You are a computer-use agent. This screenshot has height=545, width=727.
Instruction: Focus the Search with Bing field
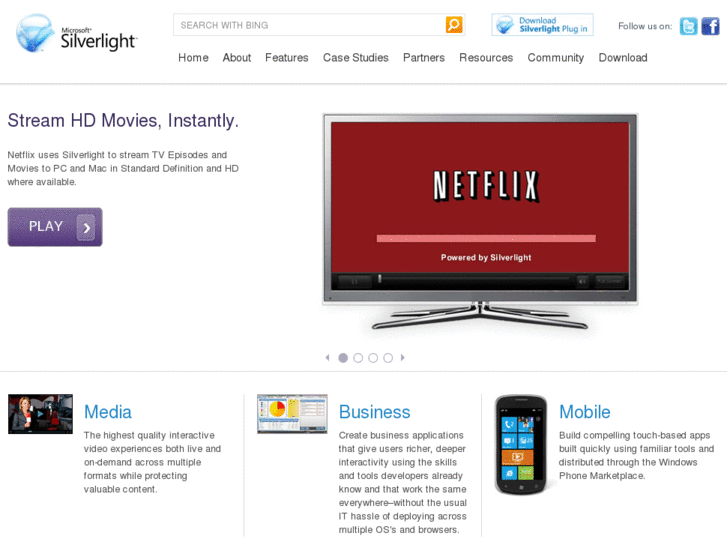click(x=309, y=25)
